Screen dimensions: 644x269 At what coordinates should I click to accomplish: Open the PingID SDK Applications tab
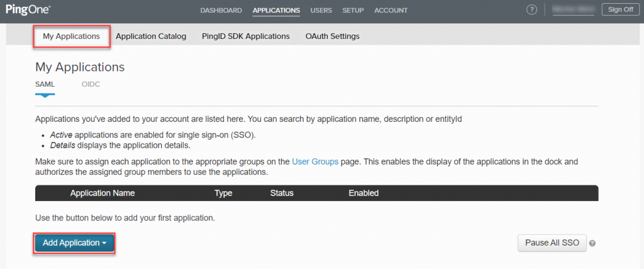click(246, 36)
